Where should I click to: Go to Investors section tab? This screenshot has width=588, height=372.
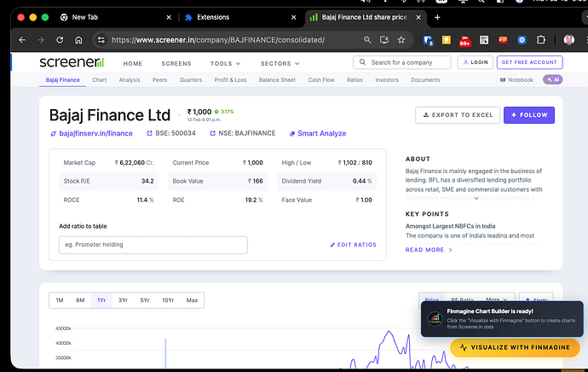pyautogui.click(x=387, y=80)
